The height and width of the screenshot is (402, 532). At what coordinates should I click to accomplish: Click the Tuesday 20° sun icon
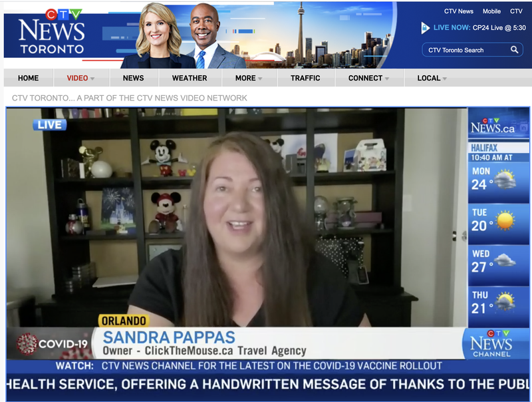[505, 220]
